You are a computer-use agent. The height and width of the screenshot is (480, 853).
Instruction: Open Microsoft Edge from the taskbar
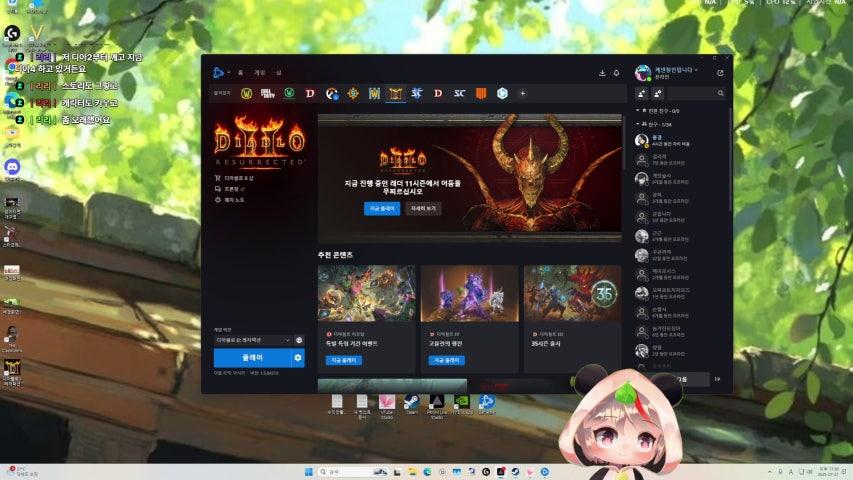coord(427,472)
